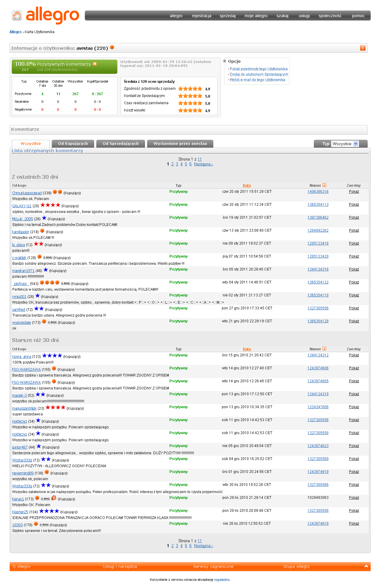Expand the O Allegro footer section
380x588 pixels.
(x=22, y=567)
